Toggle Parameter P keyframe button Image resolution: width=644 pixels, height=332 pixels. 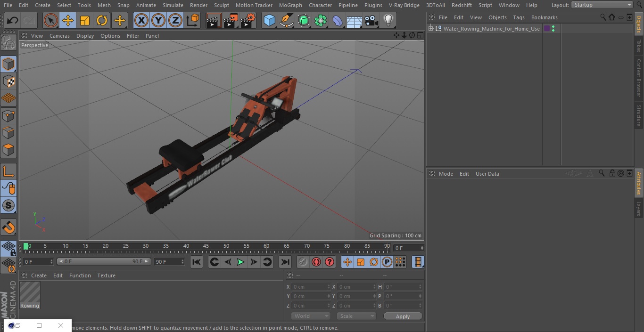[x=387, y=262]
